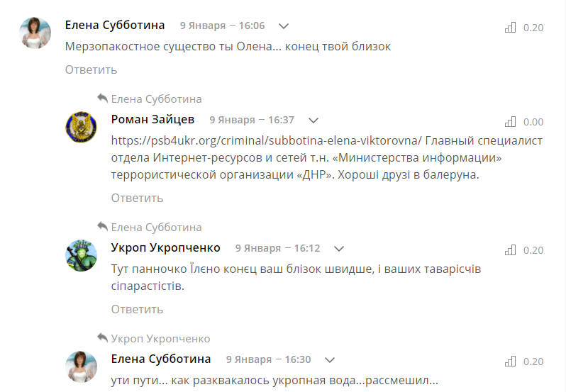Click reply arrow icon above Роман Зайцев's comment
Image resolution: width=566 pixels, height=392 pixels.
pyautogui.click(x=102, y=99)
